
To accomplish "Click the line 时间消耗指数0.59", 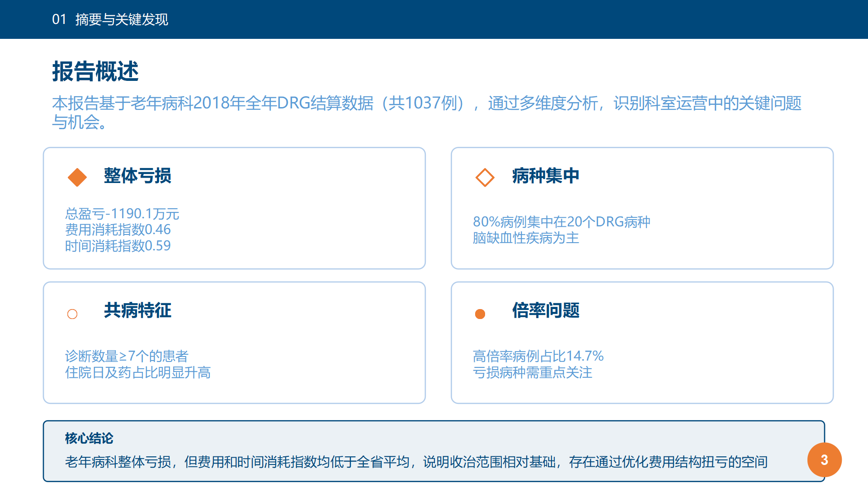I will point(118,246).
